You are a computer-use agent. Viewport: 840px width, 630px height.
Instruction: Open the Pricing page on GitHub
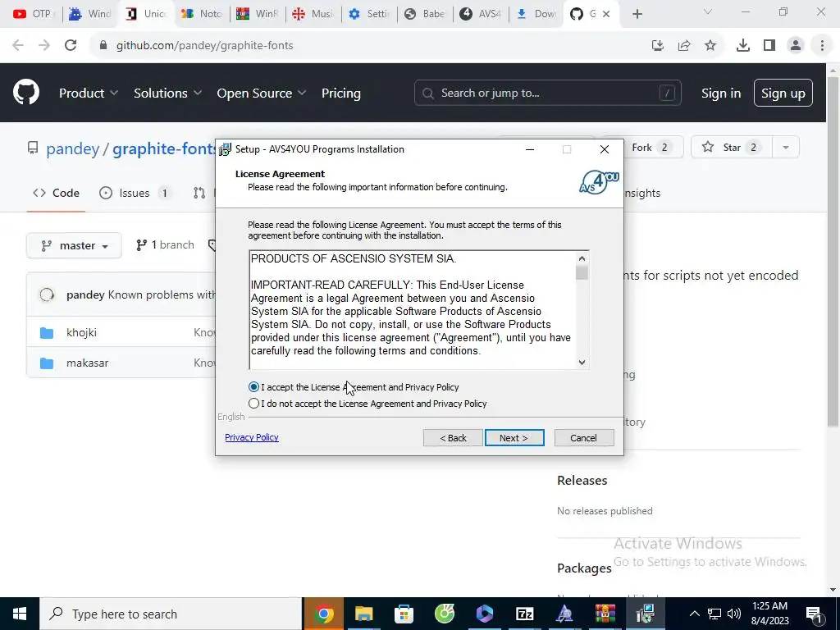click(341, 93)
